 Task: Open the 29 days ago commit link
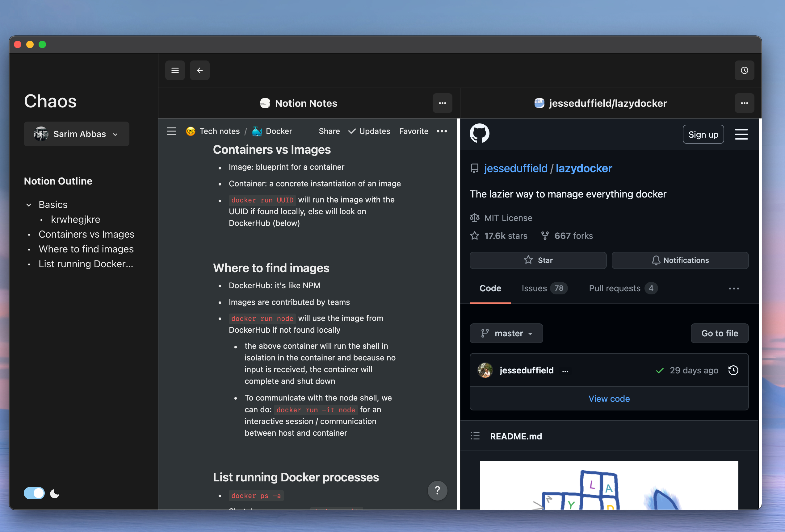tap(694, 370)
